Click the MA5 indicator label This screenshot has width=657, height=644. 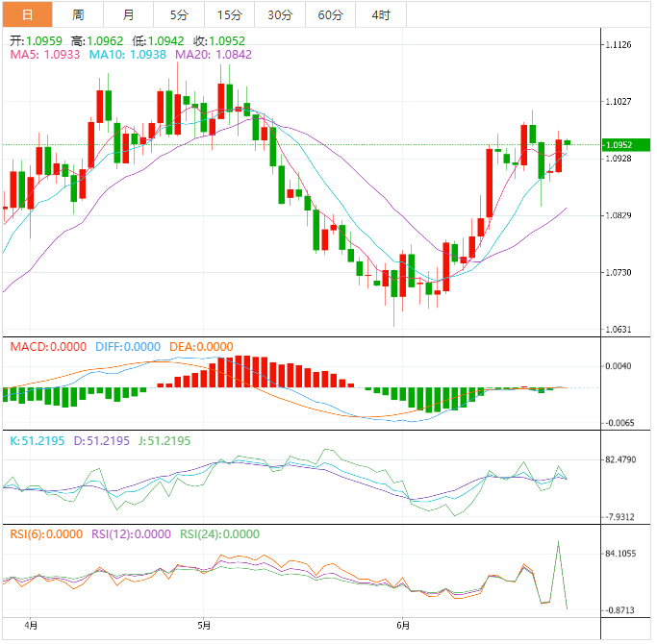pos(44,56)
